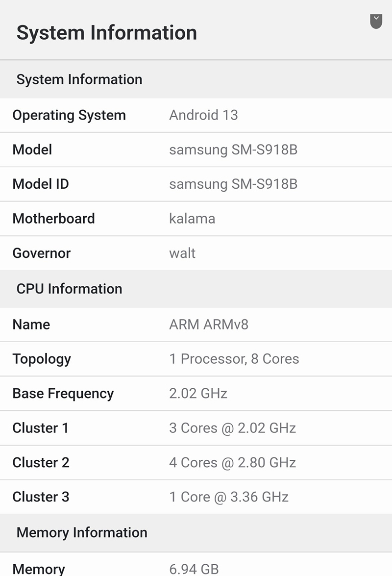
Task: Select the 'walt' governor value
Action: pos(182,253)
